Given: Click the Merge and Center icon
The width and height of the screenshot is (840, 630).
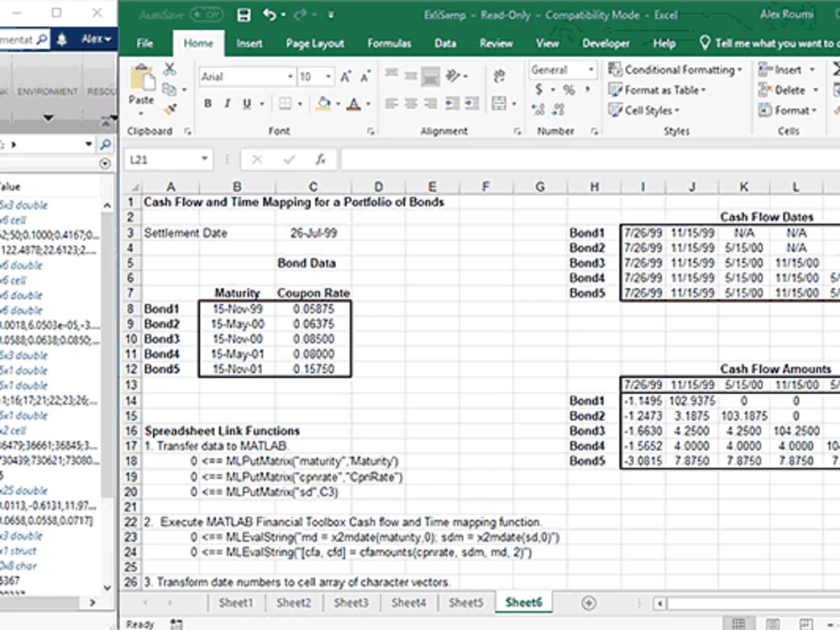Looking at the screenshot, I should coord(498,102).
